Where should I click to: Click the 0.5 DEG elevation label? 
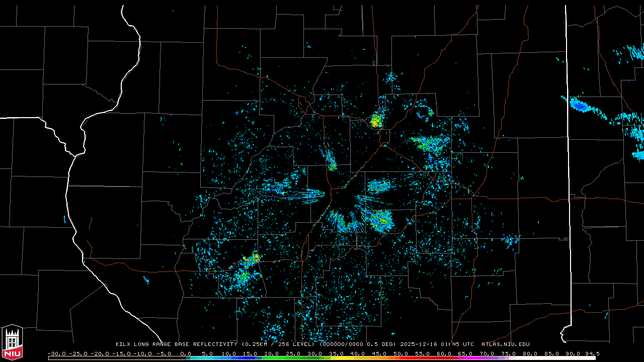pos(384,344)
